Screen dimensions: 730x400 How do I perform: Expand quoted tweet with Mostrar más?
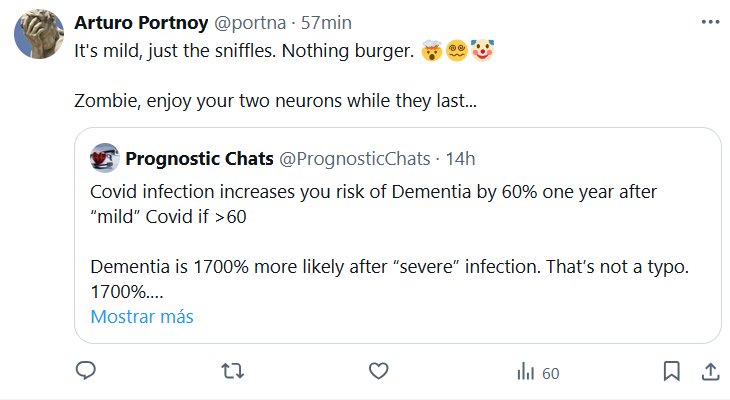tap(141, 317)
